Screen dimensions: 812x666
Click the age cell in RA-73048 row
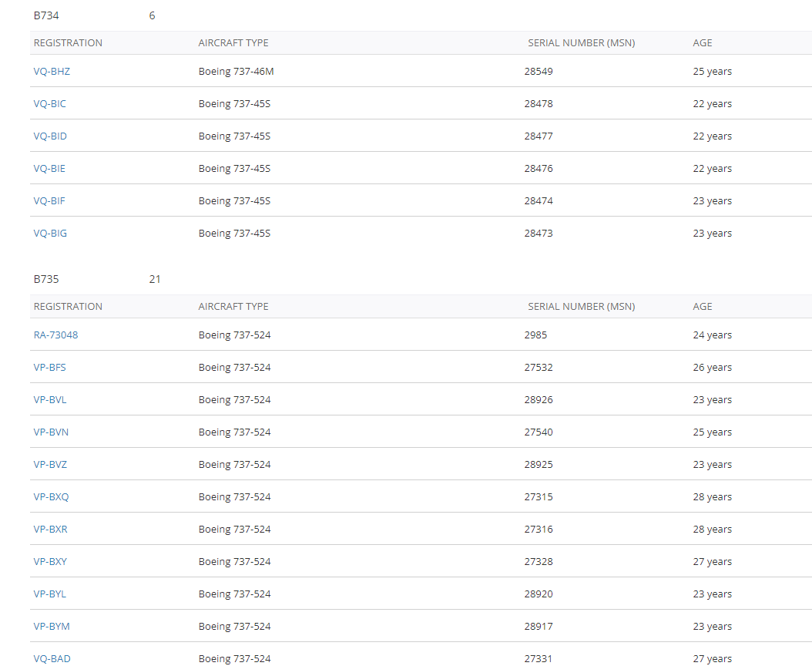coord(713,335)
